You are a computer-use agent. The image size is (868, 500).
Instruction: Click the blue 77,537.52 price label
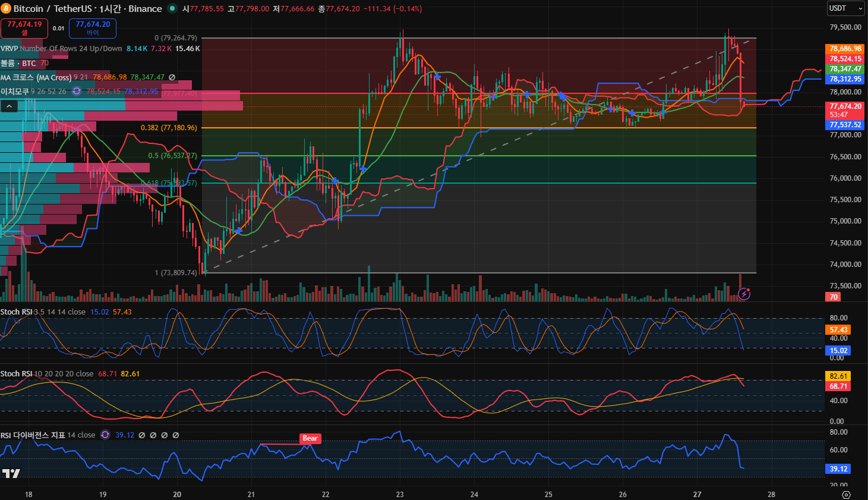[x=845, y=125]
